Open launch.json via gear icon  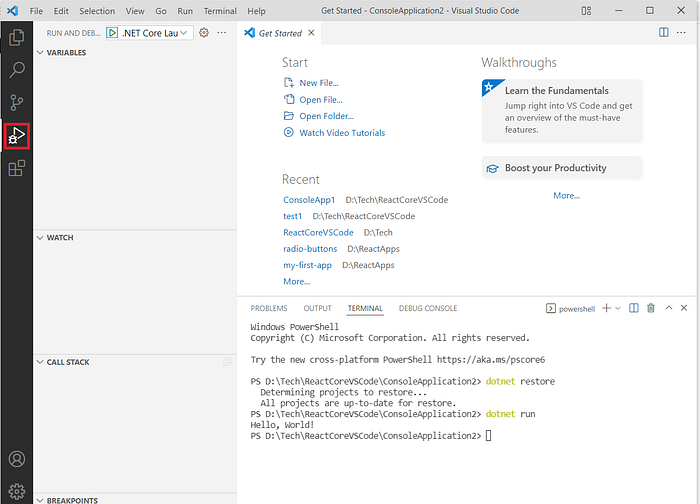coord(204,33)
